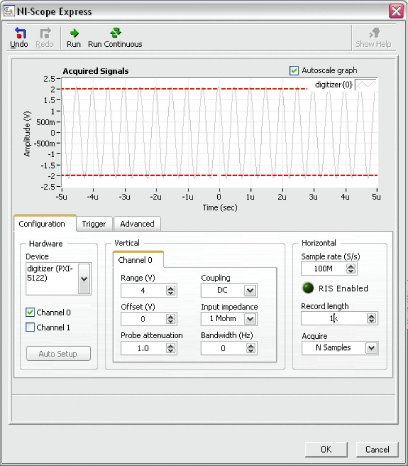Click the Amplitude (V) axis label
The image size is (408, 466).
[27, 134]
